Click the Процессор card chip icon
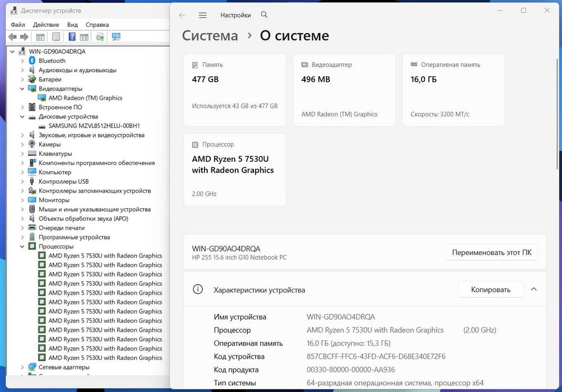Image resolution: width=562 pixels, height=392 pixels. [195, 145]
